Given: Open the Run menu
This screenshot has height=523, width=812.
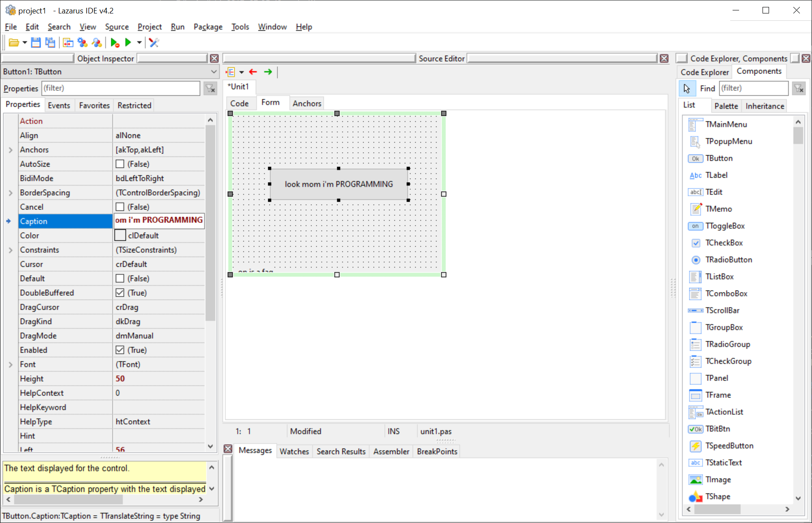Looking at the screenshot, I should 178,27.
